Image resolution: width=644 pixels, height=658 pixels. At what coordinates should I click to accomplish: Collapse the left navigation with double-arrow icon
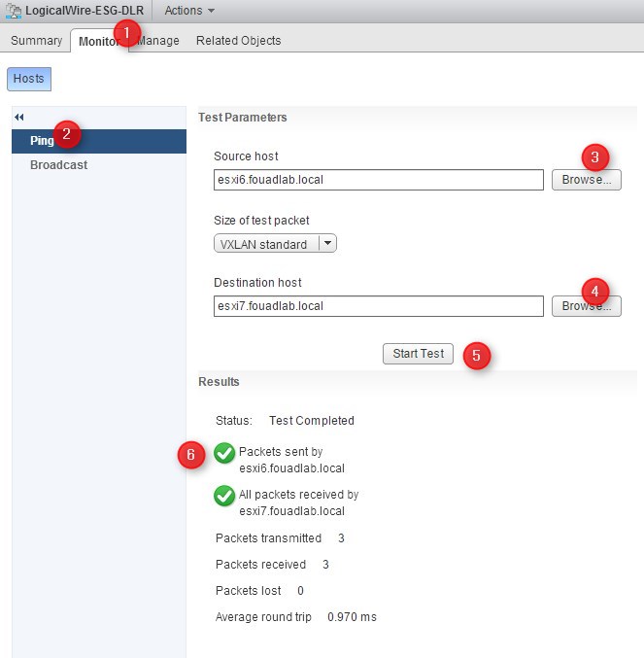18,117
